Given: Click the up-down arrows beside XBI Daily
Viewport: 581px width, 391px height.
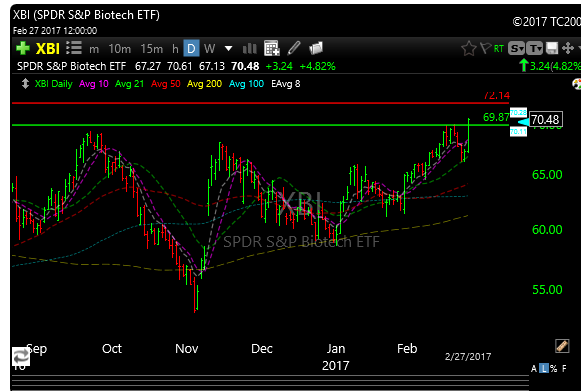Looking at the screenshot, I should coord(25,83).
